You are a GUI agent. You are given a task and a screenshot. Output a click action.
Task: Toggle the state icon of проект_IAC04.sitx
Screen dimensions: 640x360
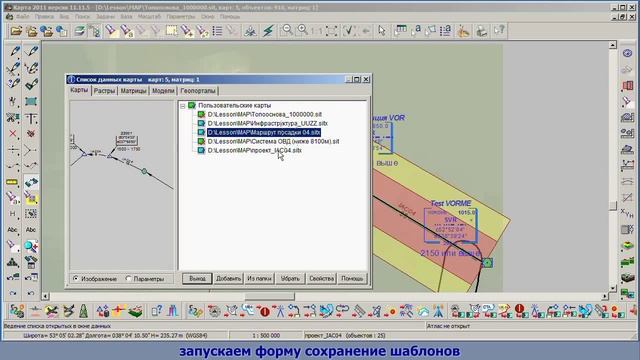[x=201, y=150]
